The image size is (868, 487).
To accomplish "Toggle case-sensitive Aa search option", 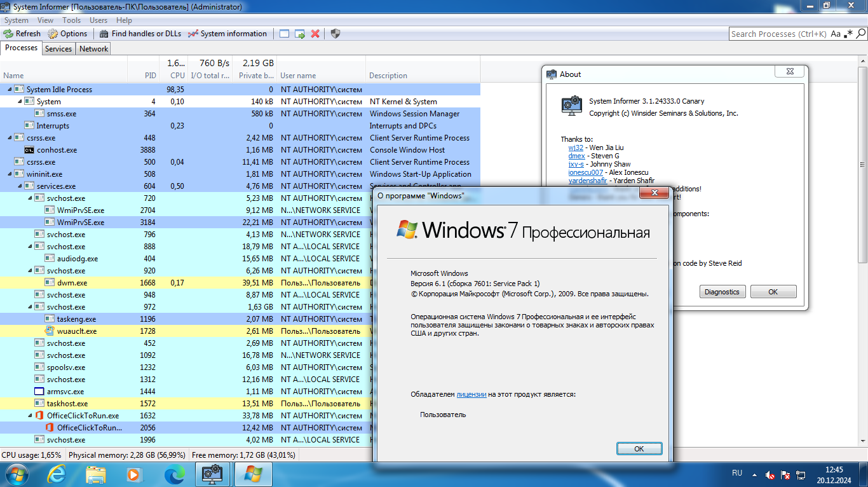I will click(x=836, y=34).
